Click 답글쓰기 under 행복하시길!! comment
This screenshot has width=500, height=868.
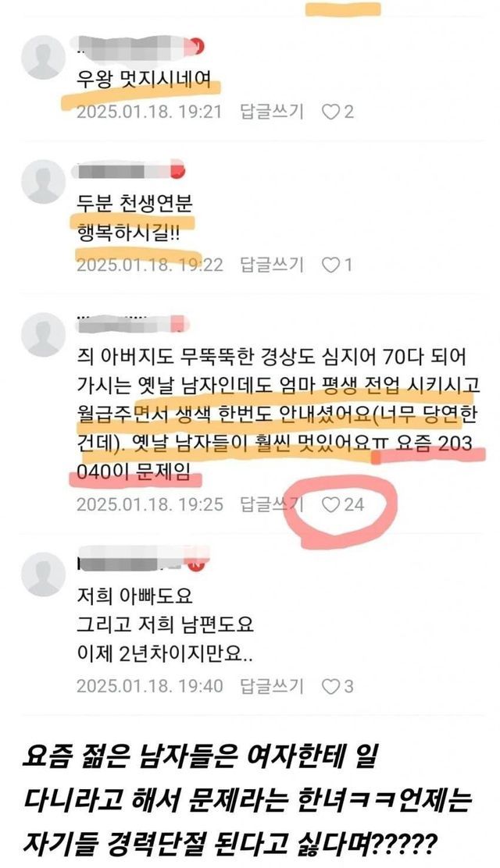[272, 265]
